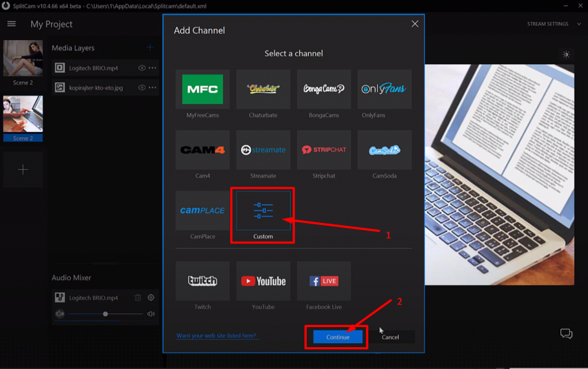Choose the Streamate channel tile
The width and height of the screenshot is (588, 369).
(263, 150)
